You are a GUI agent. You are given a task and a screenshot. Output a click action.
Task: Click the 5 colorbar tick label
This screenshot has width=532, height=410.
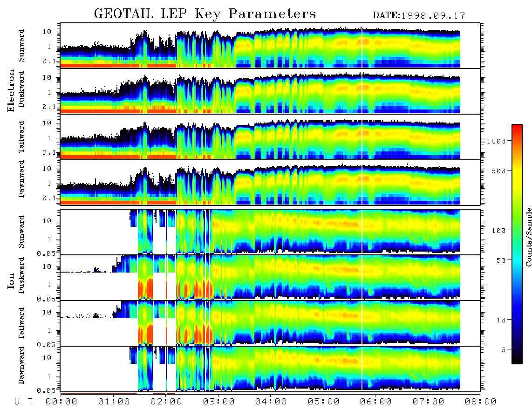(x=503, y=350)
